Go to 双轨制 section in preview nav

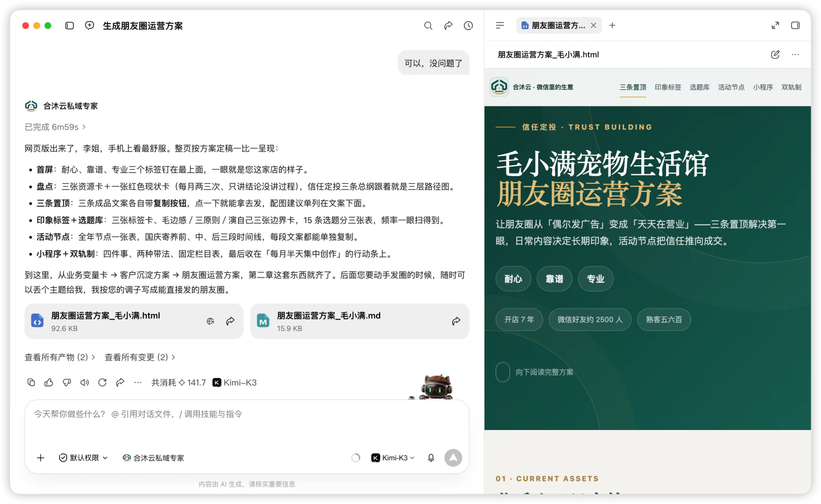(791, 87)
